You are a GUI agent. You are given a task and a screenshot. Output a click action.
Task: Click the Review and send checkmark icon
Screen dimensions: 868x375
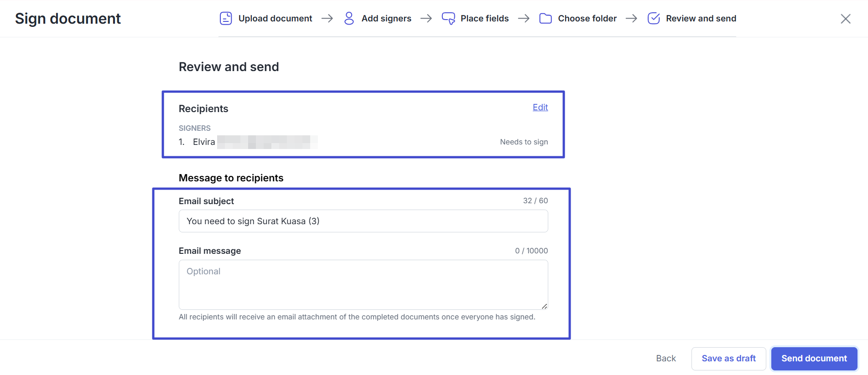pos(654,18)
